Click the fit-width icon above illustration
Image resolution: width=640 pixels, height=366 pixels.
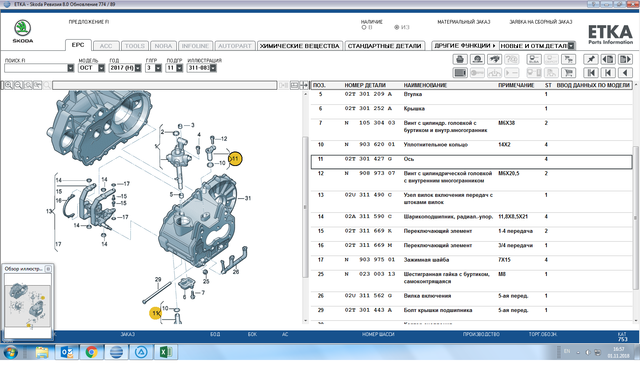(294, 85)
